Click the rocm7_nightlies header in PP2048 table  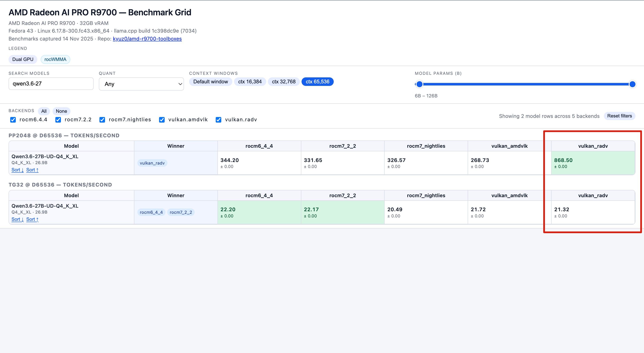[x=426, y=146]
